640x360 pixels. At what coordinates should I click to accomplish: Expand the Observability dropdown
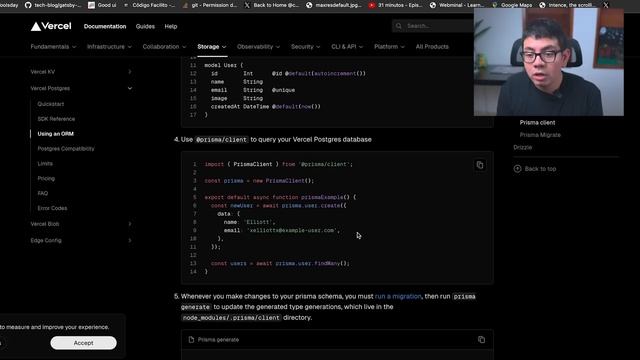coord(258,47)
